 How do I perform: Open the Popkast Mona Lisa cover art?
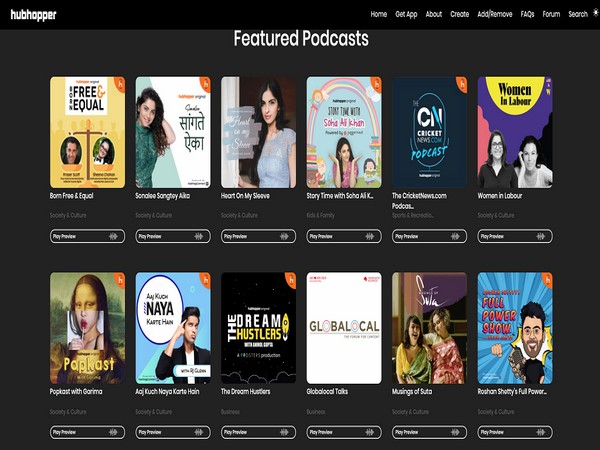[x=87, y=328]
